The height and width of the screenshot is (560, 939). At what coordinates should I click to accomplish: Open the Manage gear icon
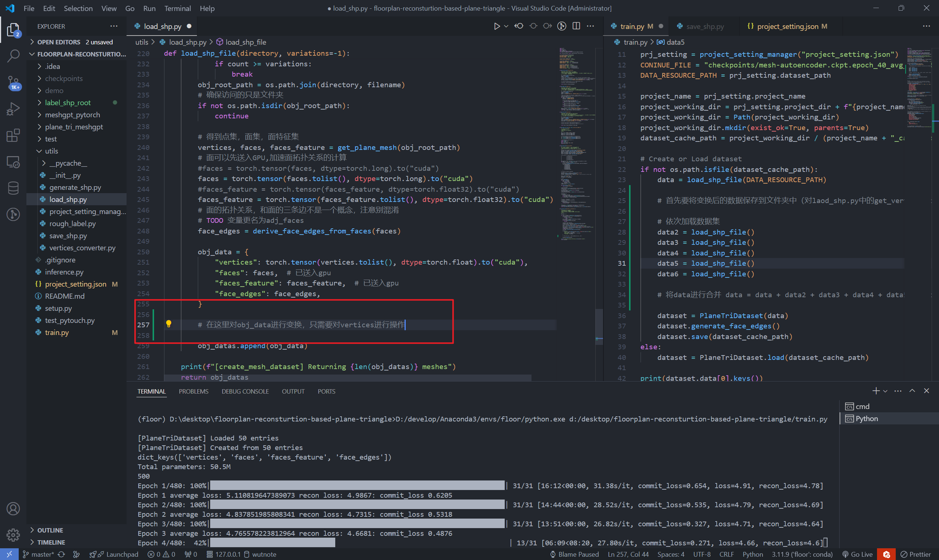pyautogui.click(x=13, y=535)
